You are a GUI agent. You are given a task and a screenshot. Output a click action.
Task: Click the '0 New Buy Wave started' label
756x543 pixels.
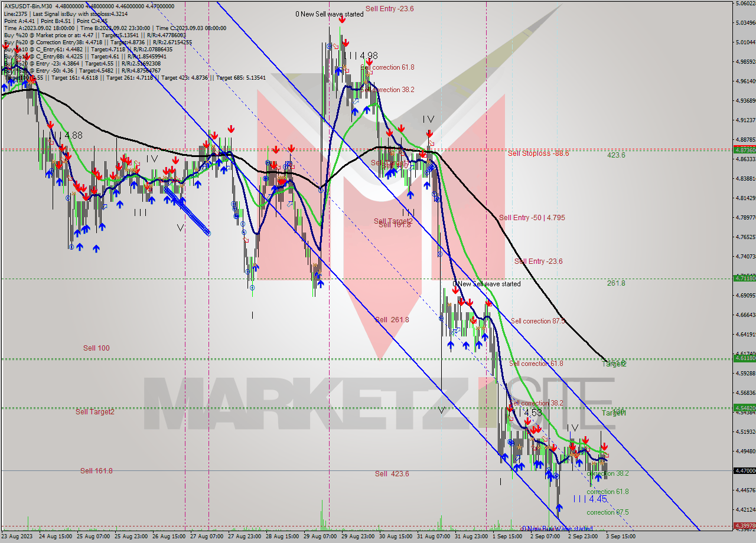pyautogui.click(x=556, y=529)
